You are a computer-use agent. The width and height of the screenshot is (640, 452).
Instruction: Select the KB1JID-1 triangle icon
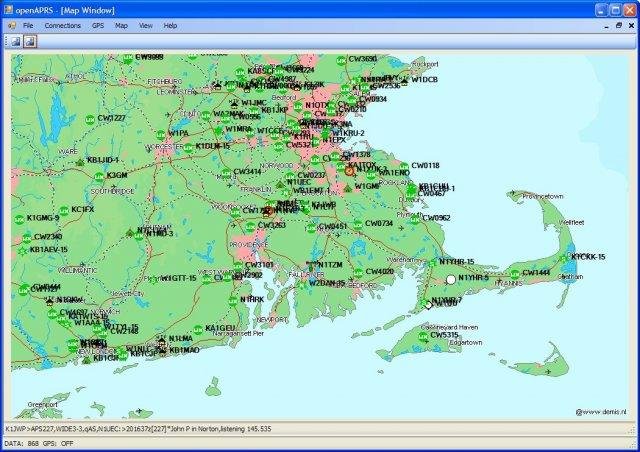pyautogui.click(x=80, y=162)
